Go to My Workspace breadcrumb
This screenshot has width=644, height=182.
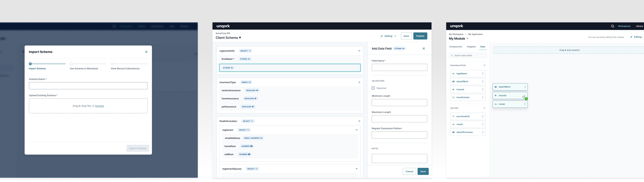pyautogui.click(x=456, y=34)
